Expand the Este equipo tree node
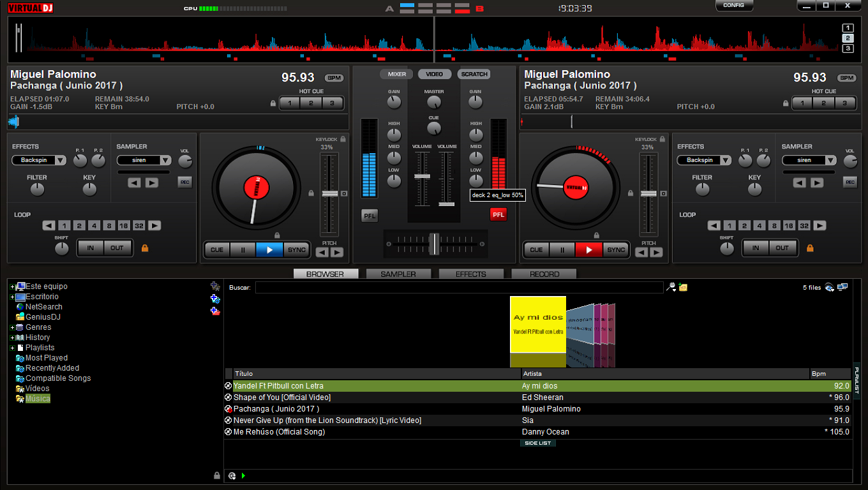Image resolution: width=868 pixels, height=490 pixels. pyautogui.click(x=13, y=287)
